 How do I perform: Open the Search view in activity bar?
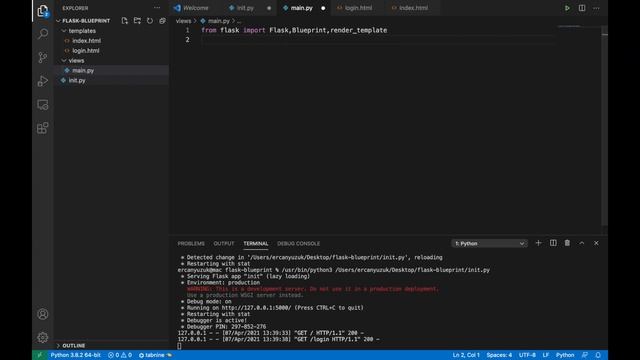[43, 33]
